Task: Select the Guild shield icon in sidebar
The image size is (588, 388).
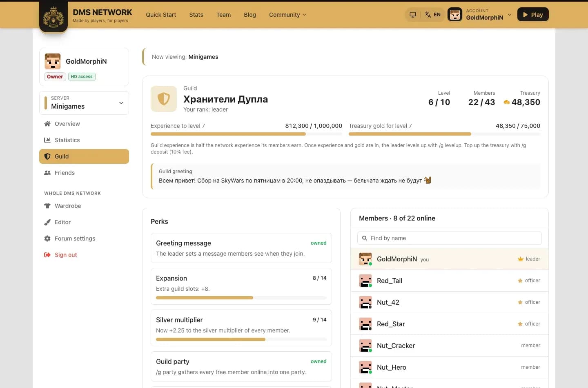Action: tap(47, 156)
